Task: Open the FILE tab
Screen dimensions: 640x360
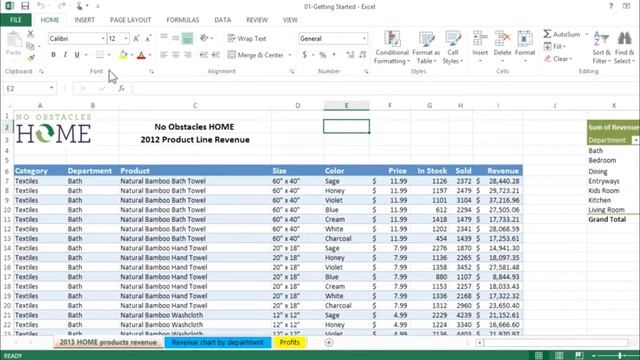Action: click(x=16, y=20)
